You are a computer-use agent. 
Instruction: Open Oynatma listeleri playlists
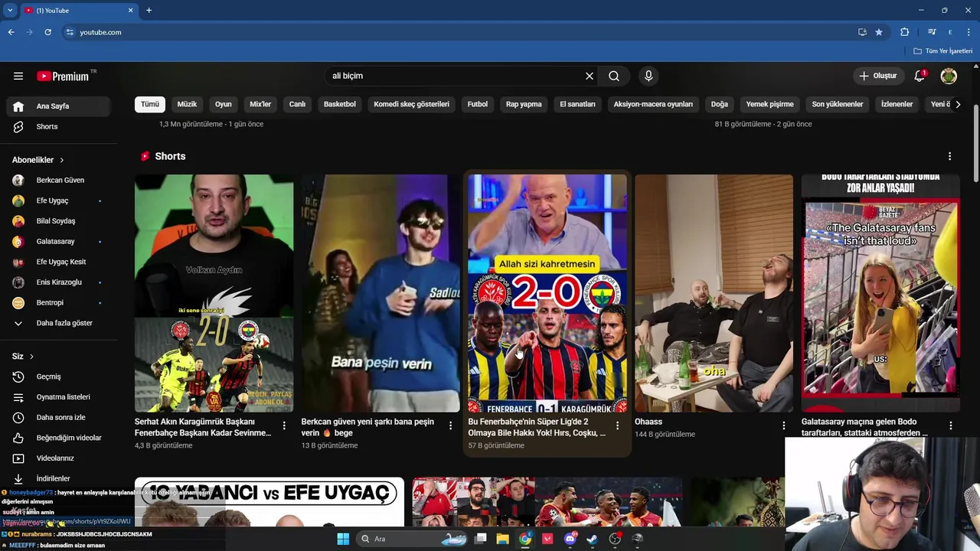[60, 397]
